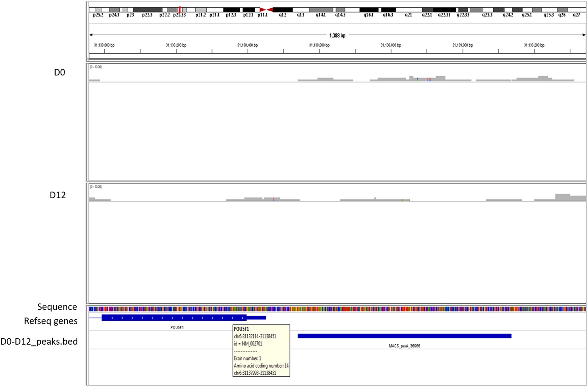588x387 pixels.
Task: Click cytoband label q12
Action: click(x=283, y=15)
